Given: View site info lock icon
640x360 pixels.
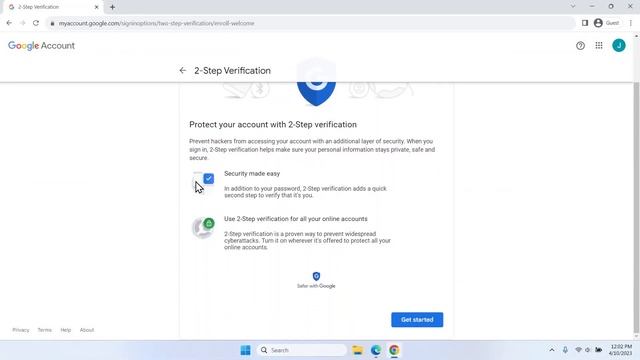Looking at the screenshot, I should tap(52, 23).
